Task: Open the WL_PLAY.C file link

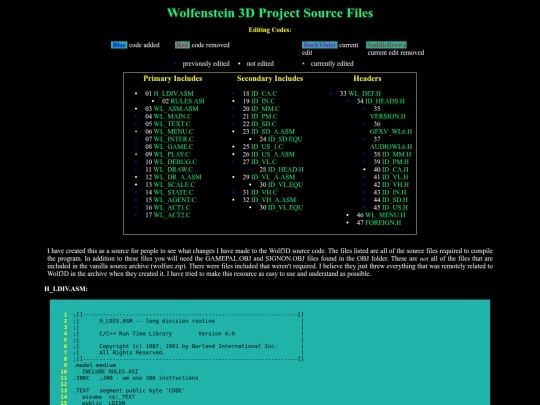Action: pyautogui.click(x=172, y=154)
